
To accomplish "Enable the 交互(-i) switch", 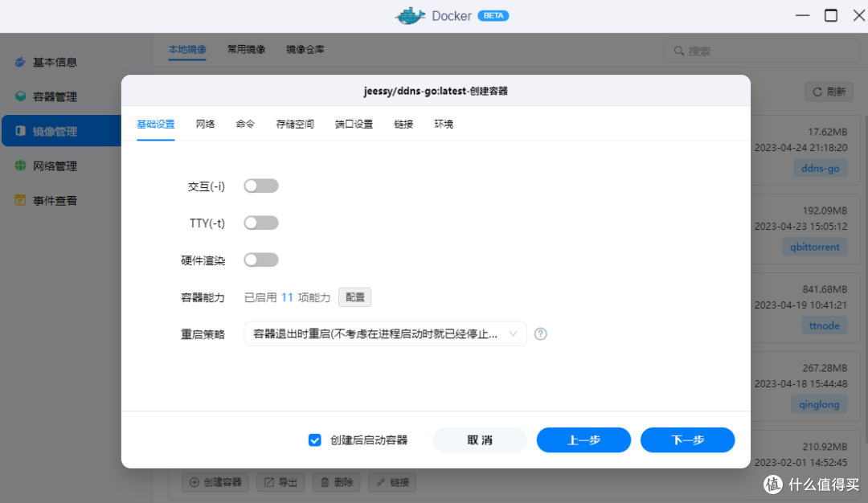I will coord(260,185).
